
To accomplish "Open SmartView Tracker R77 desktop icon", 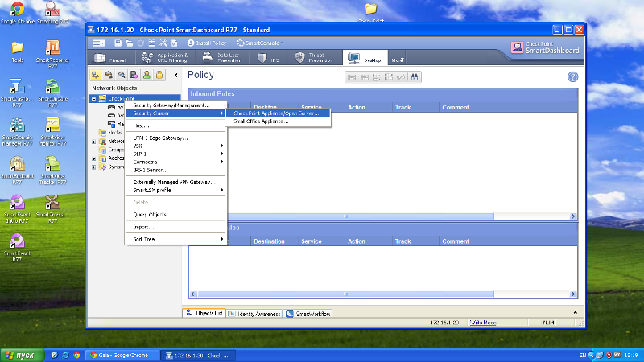I will (x=52, y=171).
